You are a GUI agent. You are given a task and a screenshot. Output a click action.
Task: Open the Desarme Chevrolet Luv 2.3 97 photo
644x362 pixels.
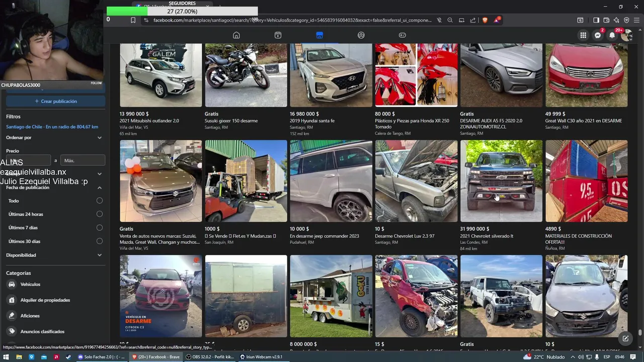[416, 181]
